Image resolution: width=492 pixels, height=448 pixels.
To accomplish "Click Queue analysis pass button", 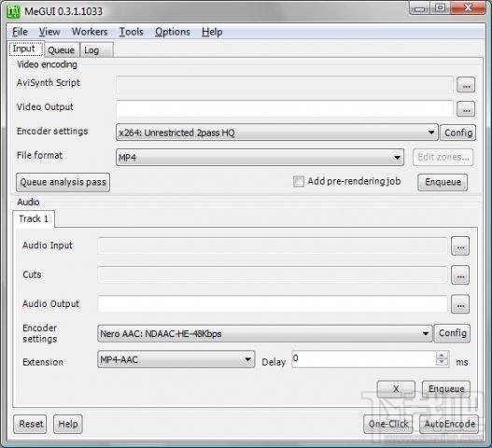I will click(63, 182).
